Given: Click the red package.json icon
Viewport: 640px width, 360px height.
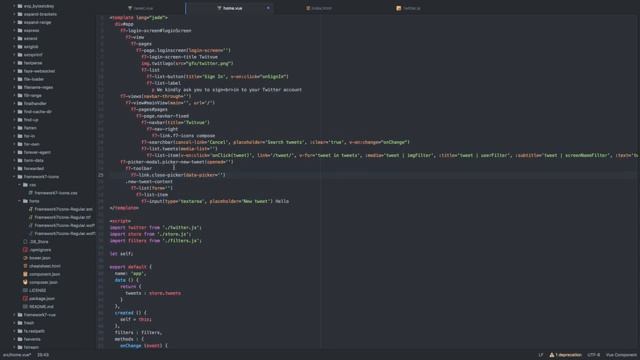Looking at the screenshot, I should click(x=25, y=298).
